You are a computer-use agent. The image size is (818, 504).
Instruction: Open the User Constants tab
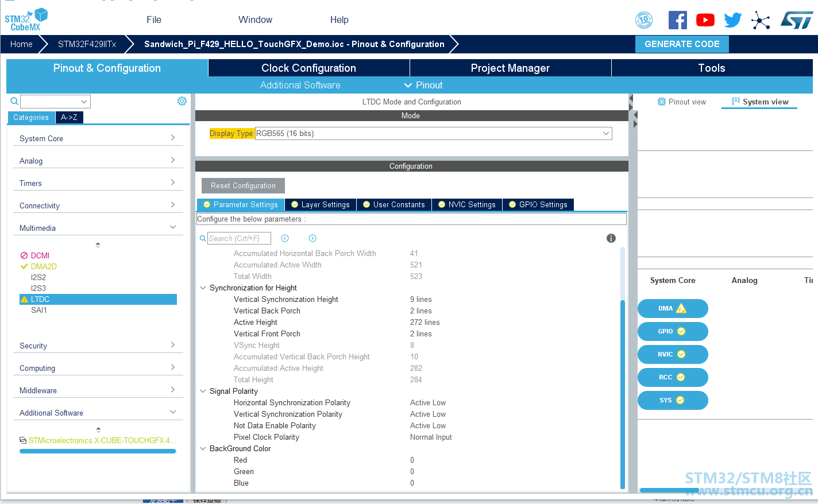(x=394, y=204)
